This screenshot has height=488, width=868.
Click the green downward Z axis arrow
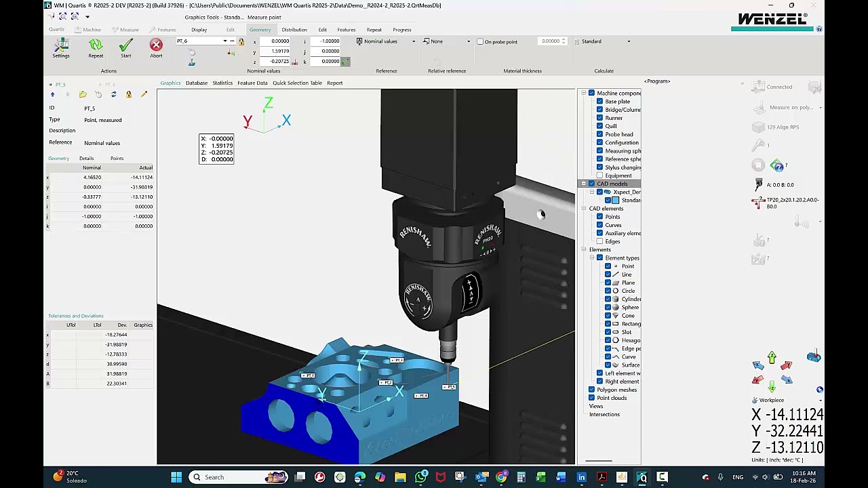pos(772,387)
